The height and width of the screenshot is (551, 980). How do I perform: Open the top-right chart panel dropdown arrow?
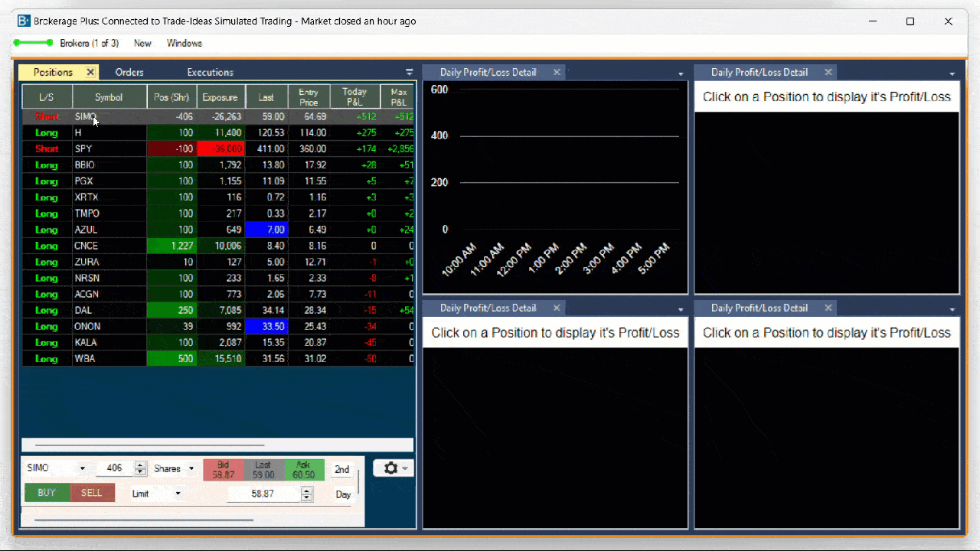click(x=952, y=74)
